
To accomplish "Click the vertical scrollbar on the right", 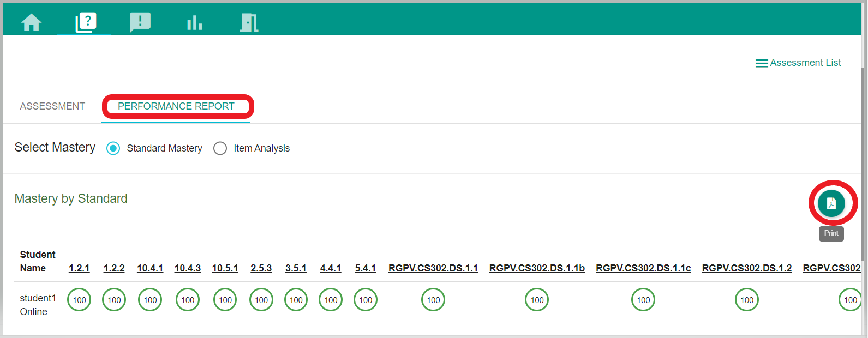I will [x=864, y=164].
